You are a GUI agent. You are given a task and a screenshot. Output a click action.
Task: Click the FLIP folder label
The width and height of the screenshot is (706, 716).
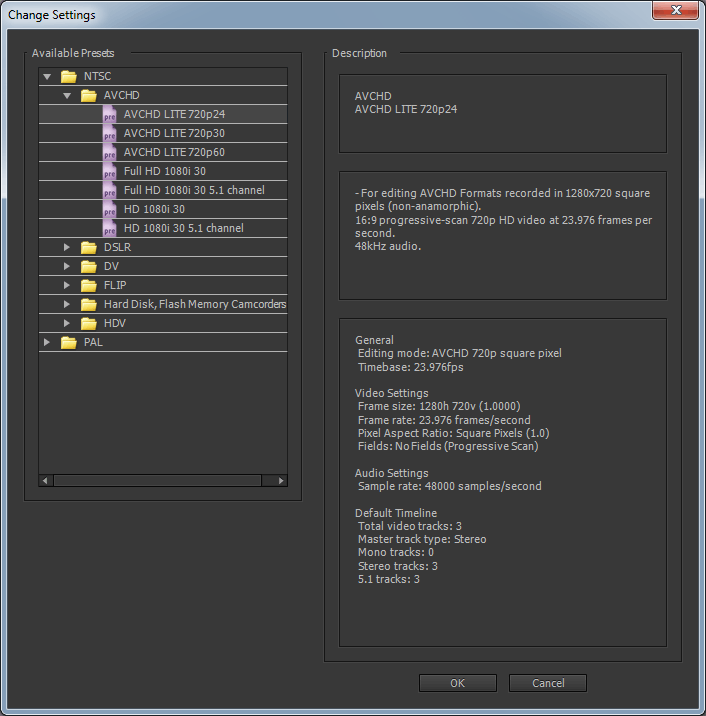[x=115, y=285]
